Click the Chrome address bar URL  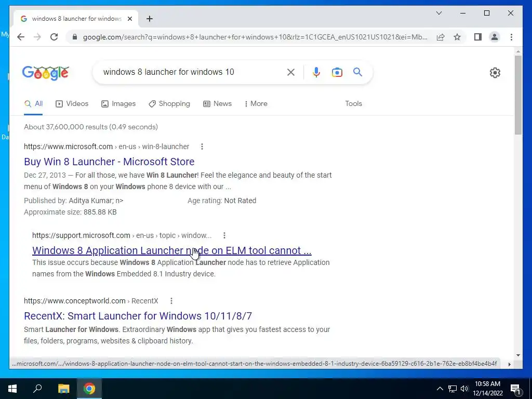pos(255,37)
